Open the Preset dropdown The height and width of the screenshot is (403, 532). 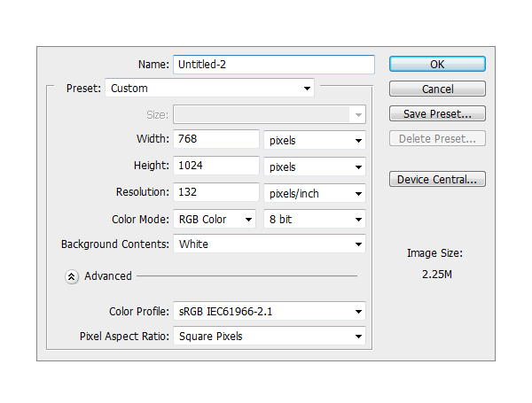pyautogui.click(x=210, y=89)
